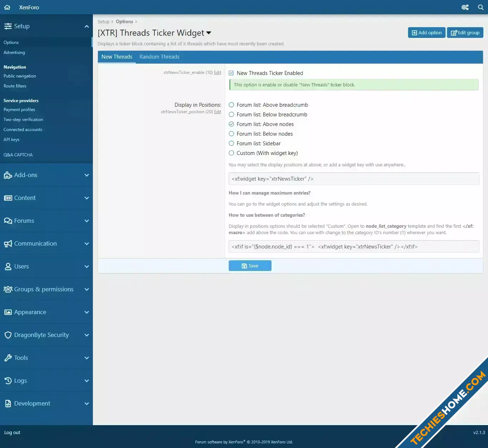This screenshot has width=488, height=448.
Task: Click the Content newspaper icon
Action: click(x=8, y=198)
